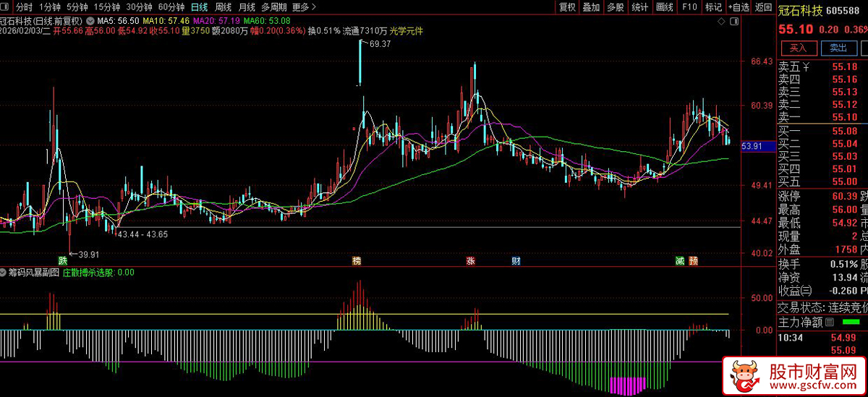Screen dimensions: 868x397
Task: Click the 跌 event marker below chart
Action: [x=63, y=260]
